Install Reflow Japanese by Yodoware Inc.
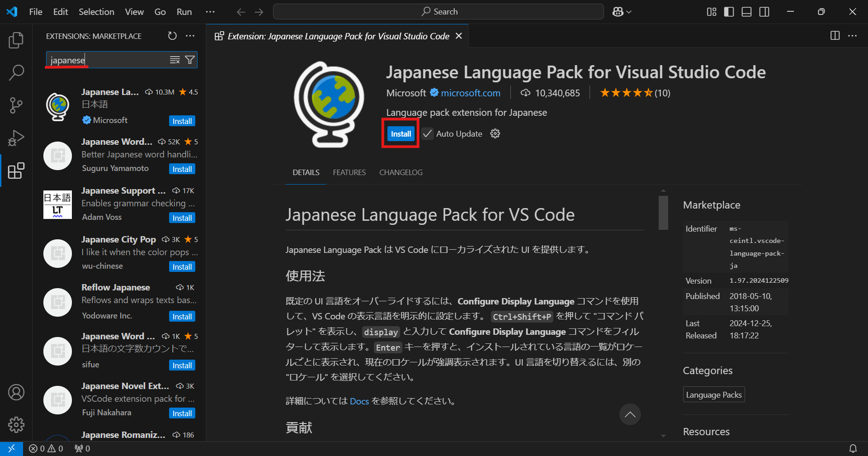The width and height of the screenshot is (868, 456). (x=182, y=317)
